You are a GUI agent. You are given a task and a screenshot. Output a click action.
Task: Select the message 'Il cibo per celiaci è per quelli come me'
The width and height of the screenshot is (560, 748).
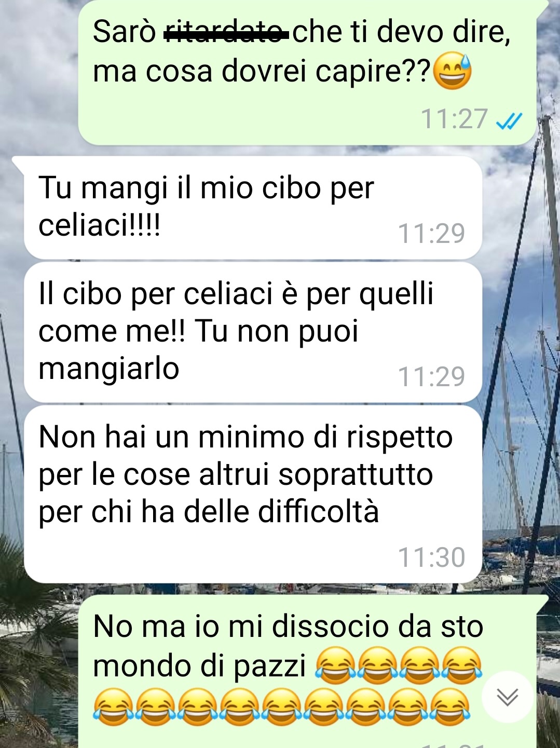(253, 332)
